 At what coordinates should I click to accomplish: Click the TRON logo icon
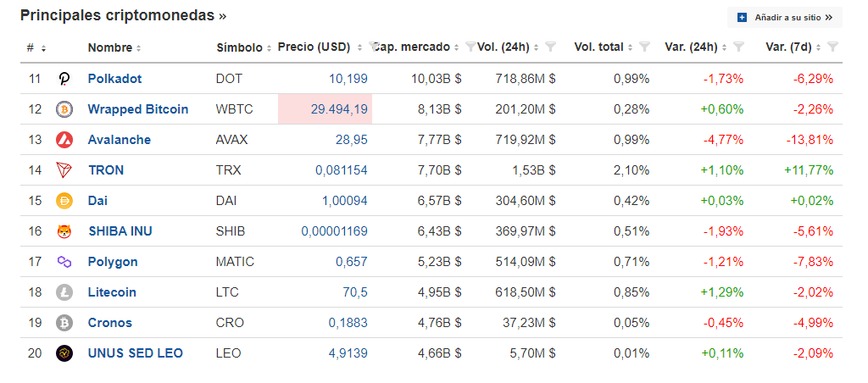(64, 170)
